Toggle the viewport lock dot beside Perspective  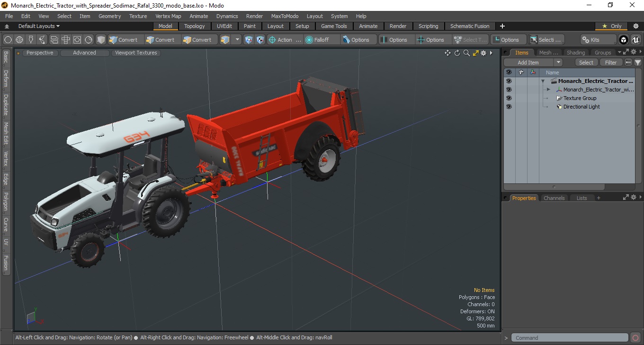pyautogui.click(x=18, y=53)
